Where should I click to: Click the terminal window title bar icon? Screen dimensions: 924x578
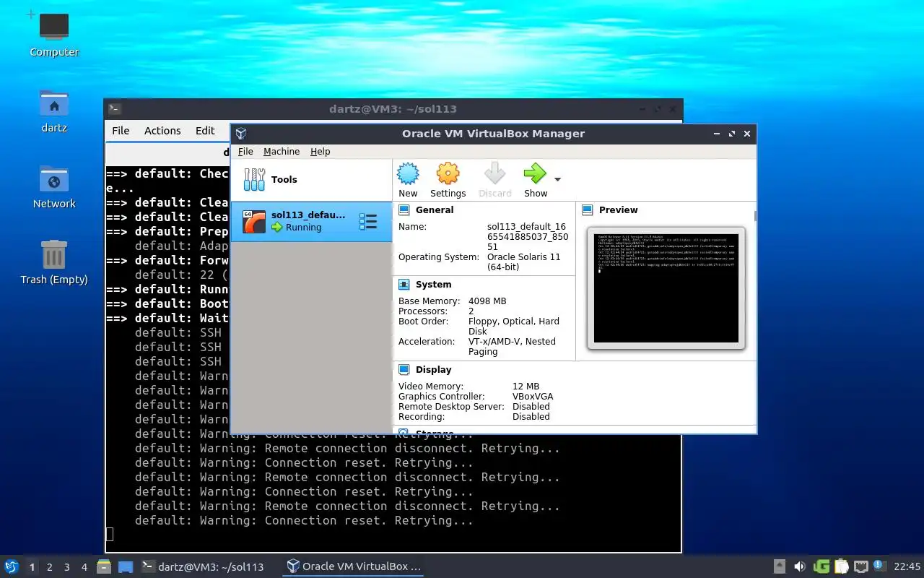(114, 109)
